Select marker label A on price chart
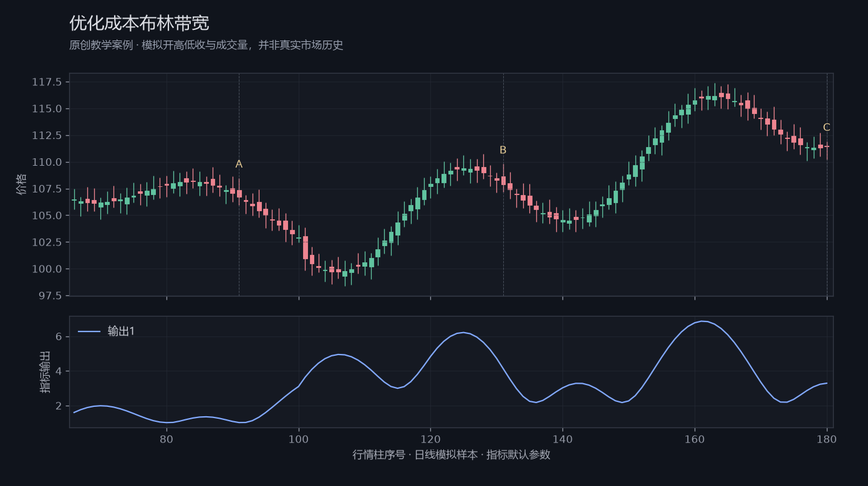 pyautogui.click(x=239, y=164)
